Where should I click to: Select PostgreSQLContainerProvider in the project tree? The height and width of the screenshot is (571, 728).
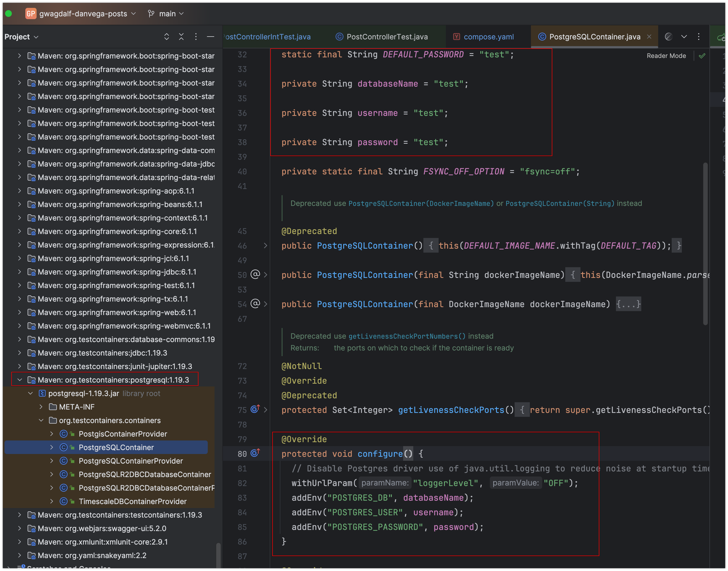[130, 461]
